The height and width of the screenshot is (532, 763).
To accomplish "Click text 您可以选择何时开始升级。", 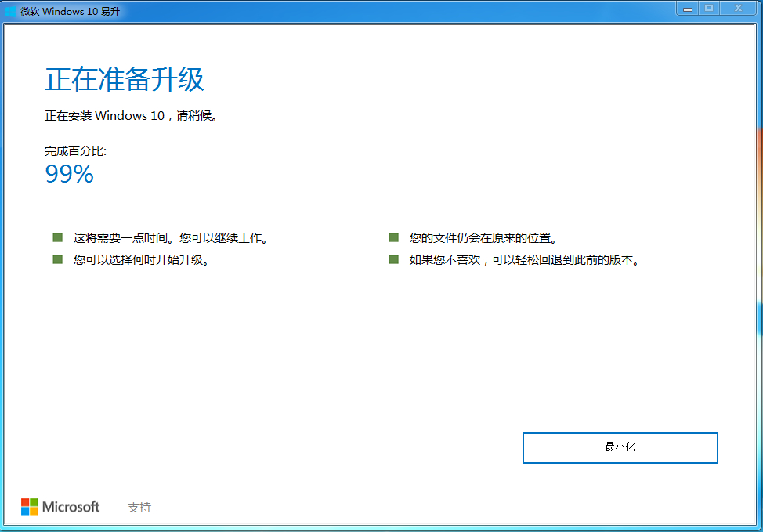I will coord(141,260).
